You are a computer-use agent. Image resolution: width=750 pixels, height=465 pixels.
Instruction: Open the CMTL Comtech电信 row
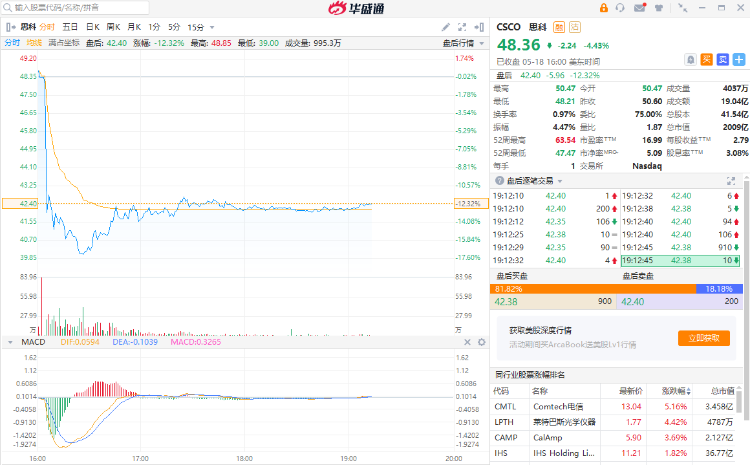(x=613, y=407)
